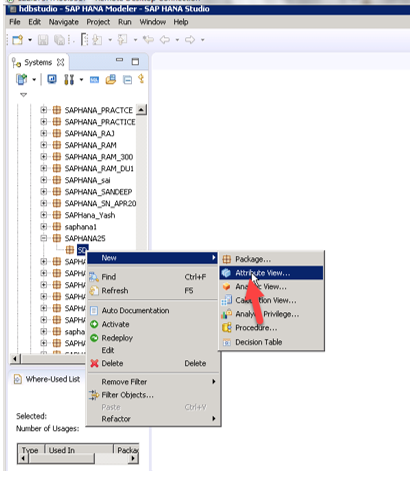
Task: Open the forward navigation history dropdown
Action: point(202,40)
